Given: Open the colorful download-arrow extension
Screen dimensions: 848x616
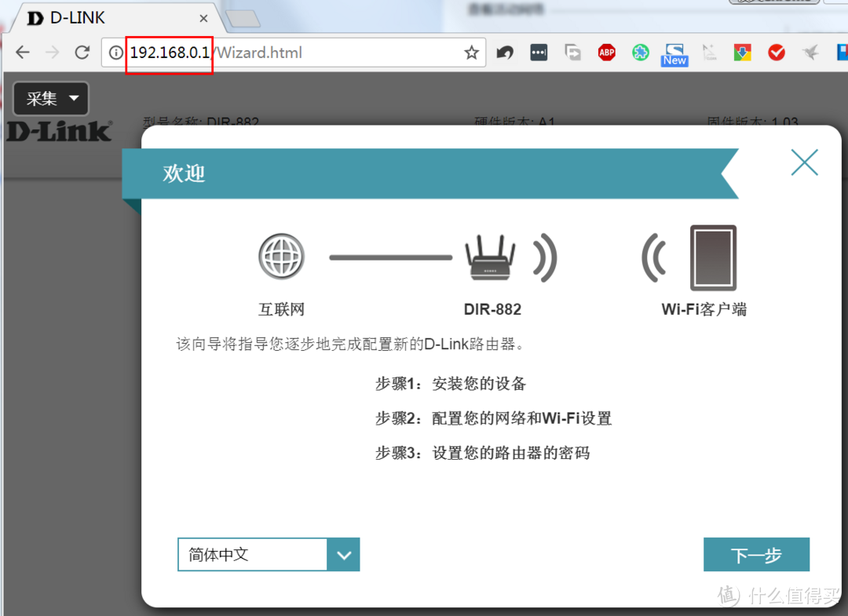Looking at the screenshot, I should pyautogui.click(x=743, y=53).
